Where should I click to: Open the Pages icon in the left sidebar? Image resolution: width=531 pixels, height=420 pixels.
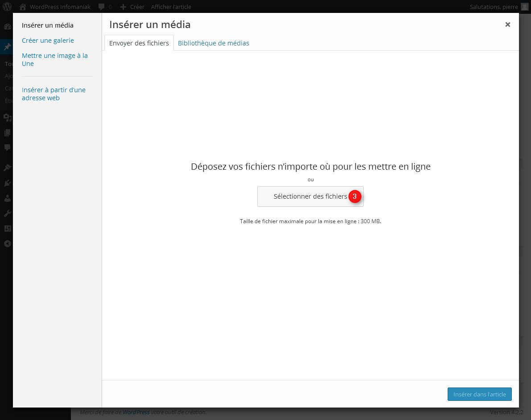7,132
